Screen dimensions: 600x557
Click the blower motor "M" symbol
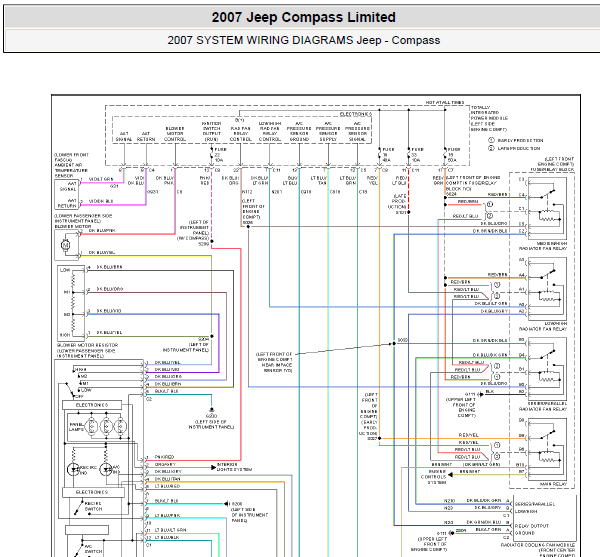(65, 245)
